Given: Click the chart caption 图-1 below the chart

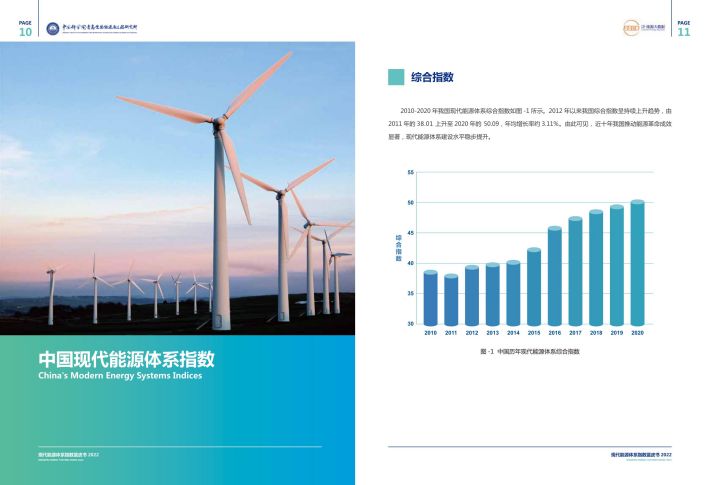Looking at the screenshot, I should 529,352.
